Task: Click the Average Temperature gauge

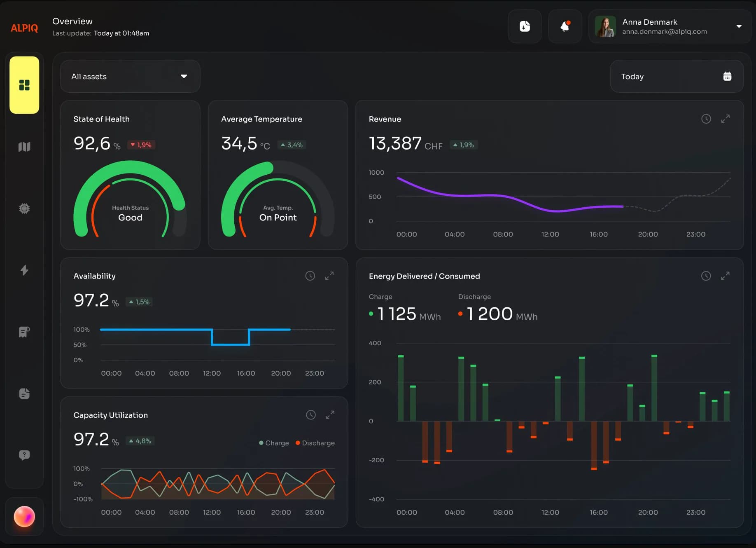Action: point(278,199)
